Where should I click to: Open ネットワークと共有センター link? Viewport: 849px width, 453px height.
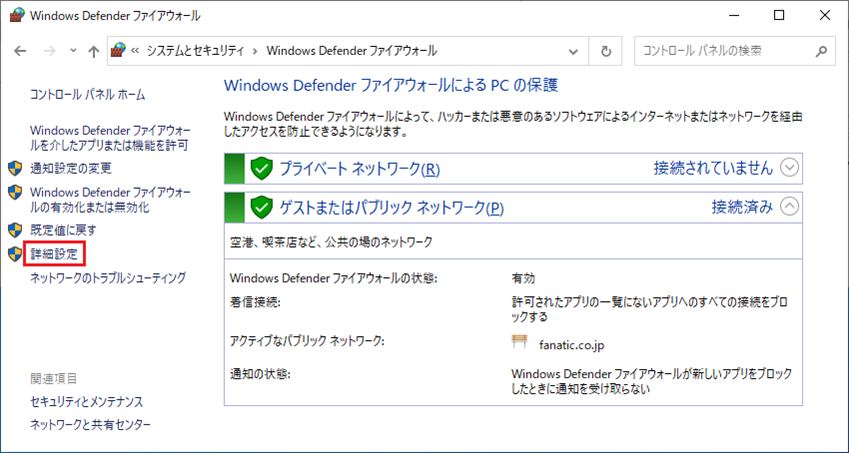coord(90,425)
